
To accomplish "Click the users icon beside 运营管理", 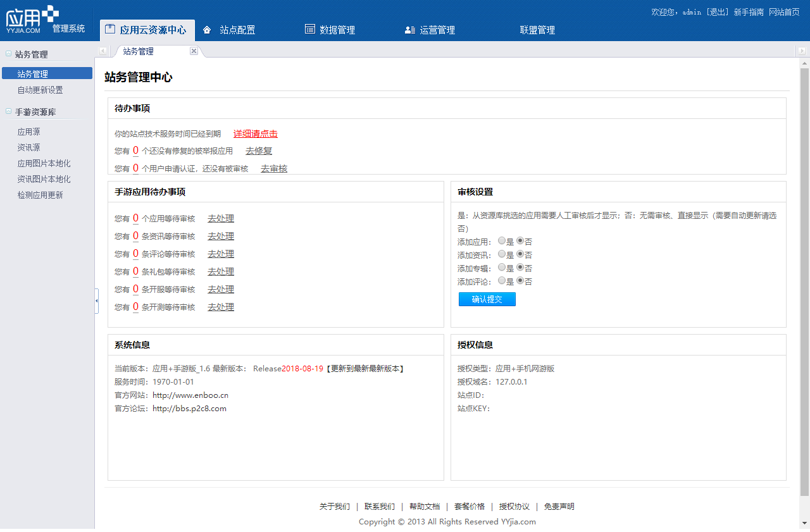I will [x=410, y=30].
